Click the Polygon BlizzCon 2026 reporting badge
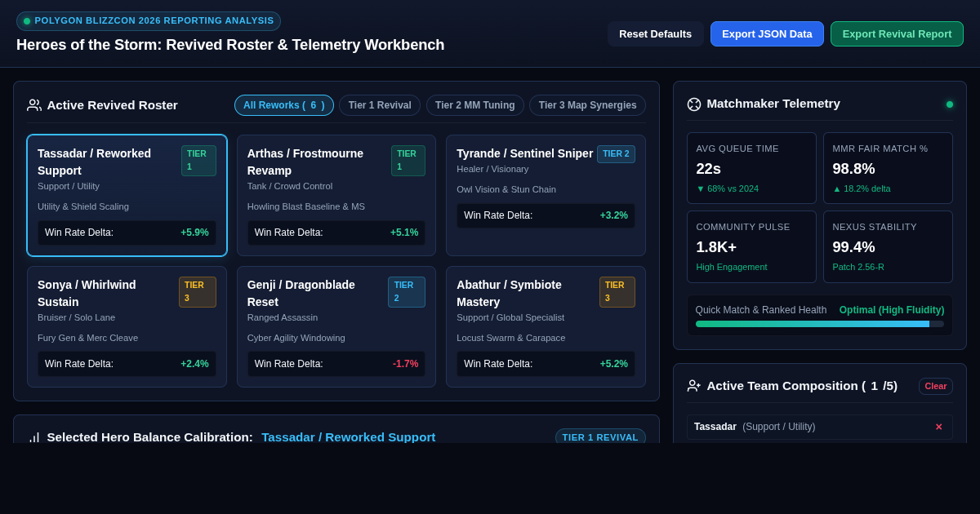The image size is (980, 514). 149,21
